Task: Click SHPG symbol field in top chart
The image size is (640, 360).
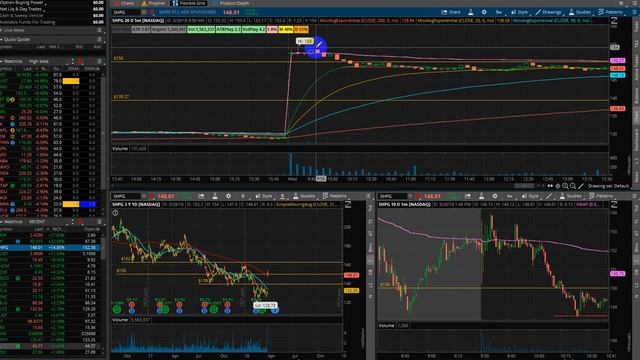Action: 126,12
